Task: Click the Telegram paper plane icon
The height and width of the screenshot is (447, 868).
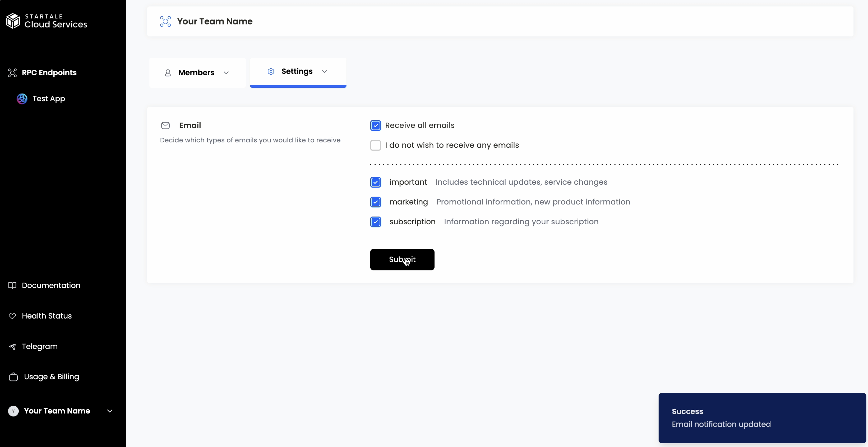Action: click(x=12, y=347)
